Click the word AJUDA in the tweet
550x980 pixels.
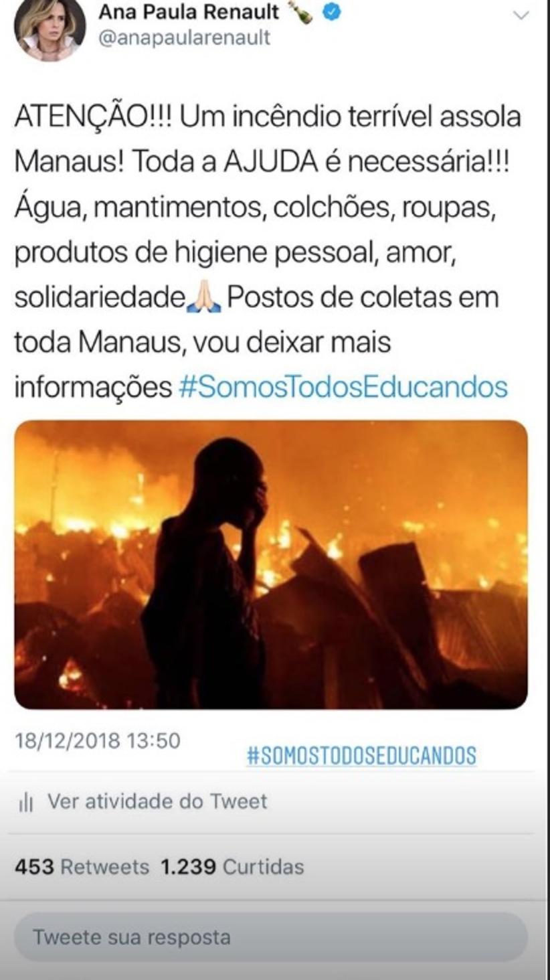coord(269,162)
